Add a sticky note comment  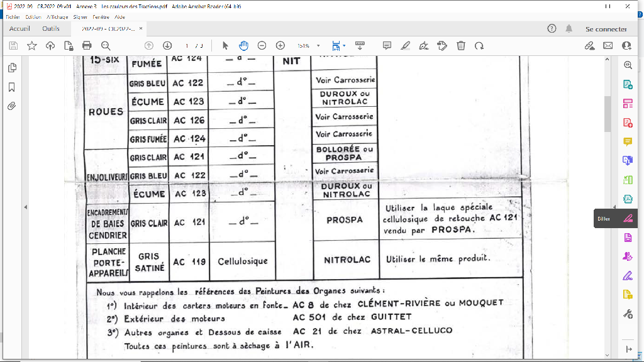point(387,45)
